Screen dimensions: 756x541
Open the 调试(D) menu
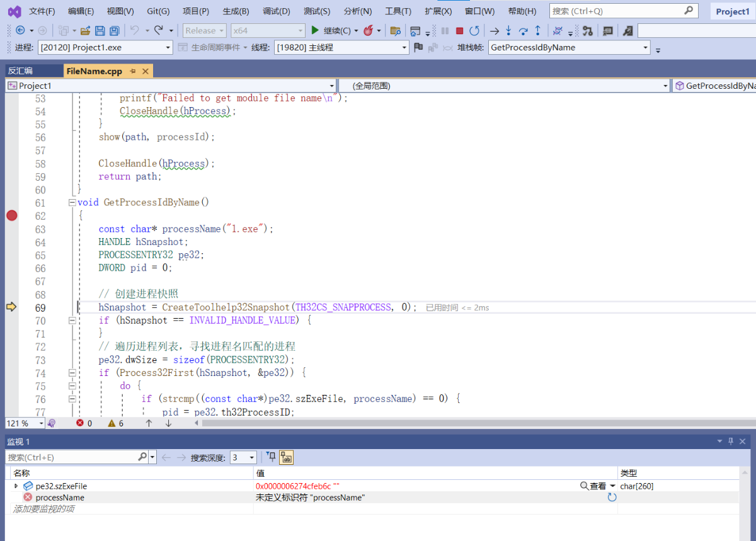coord(276,11)
